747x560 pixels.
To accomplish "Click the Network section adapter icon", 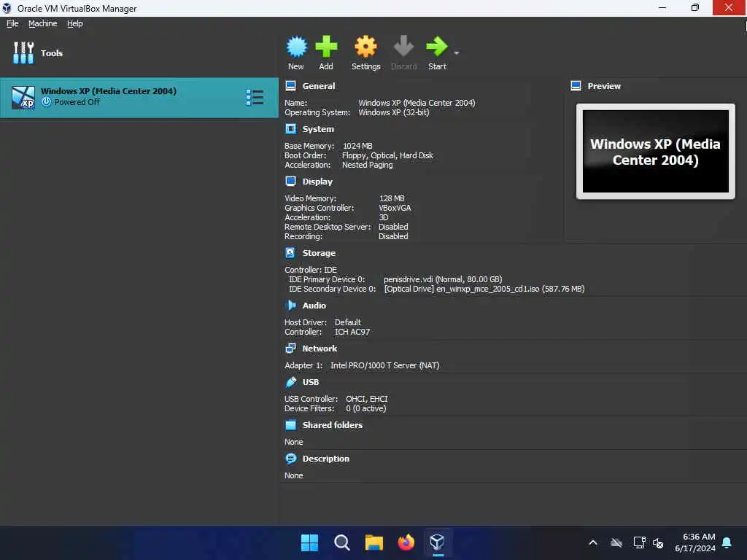I will pyautogui.click(x=290, y=348).
